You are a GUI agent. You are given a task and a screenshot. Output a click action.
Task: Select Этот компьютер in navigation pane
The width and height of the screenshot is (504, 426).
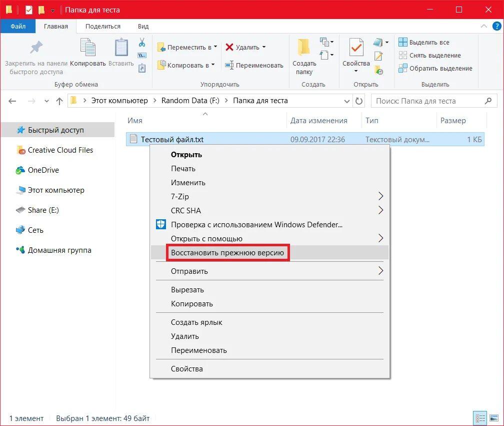click(x=57, y=190)
